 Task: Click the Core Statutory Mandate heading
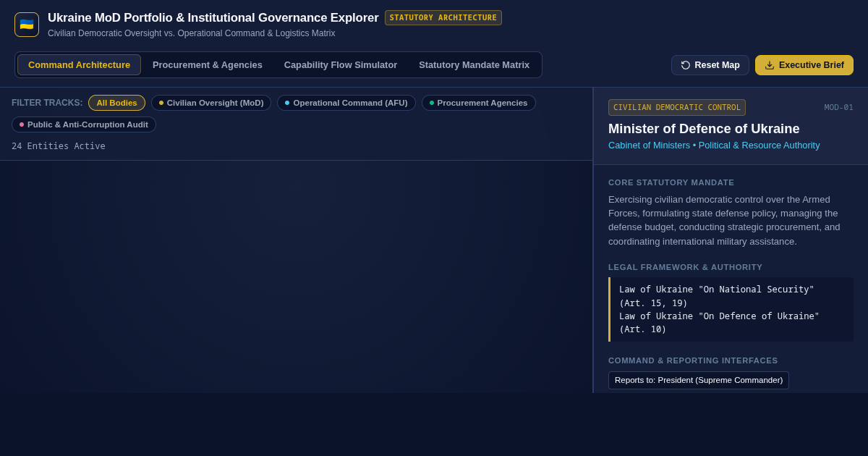671,182
